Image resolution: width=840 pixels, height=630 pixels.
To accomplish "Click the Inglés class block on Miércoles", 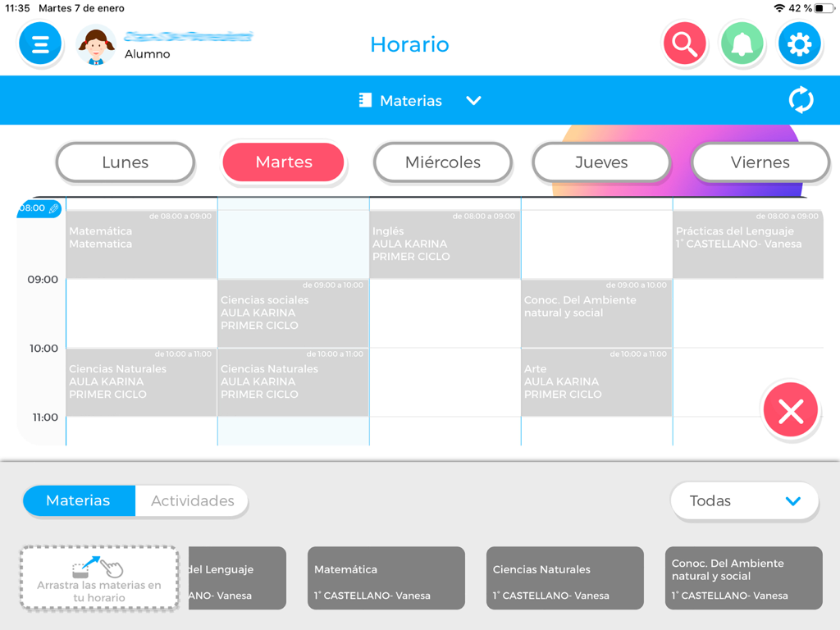I will pyautogui.click(x=444, y=238).
